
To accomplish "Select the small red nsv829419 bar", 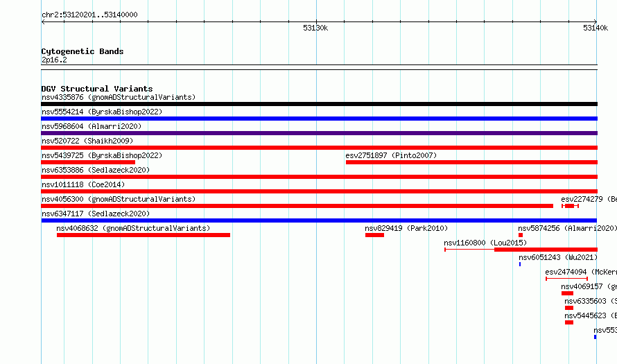I will pos(374,235).
